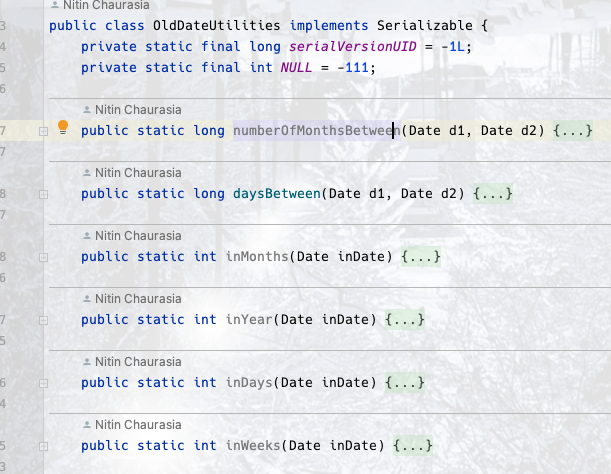Click the {...} placeholder of inWeeks method
611x474 pixels.
pos(413,445)
